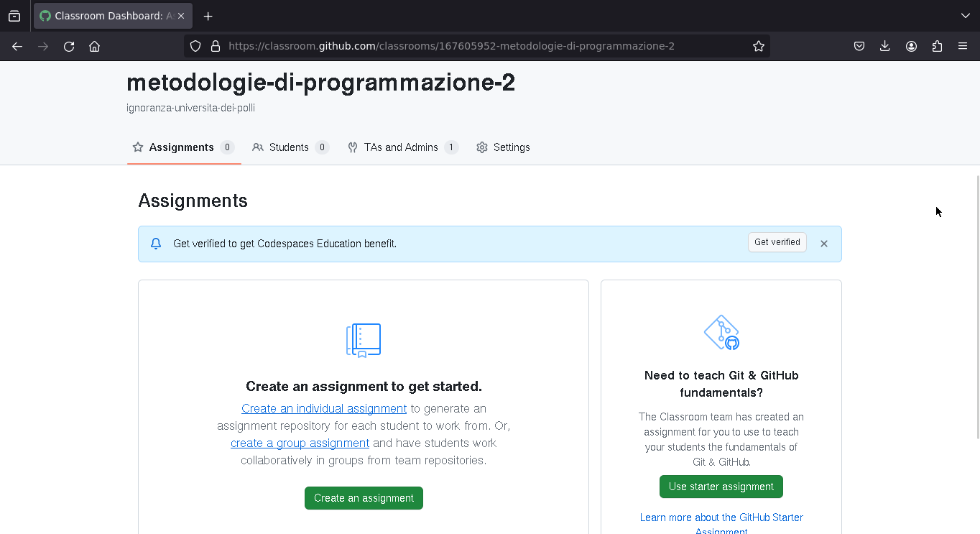Go back to the previous page
The image size is (980, 534).
coord(17,46)
